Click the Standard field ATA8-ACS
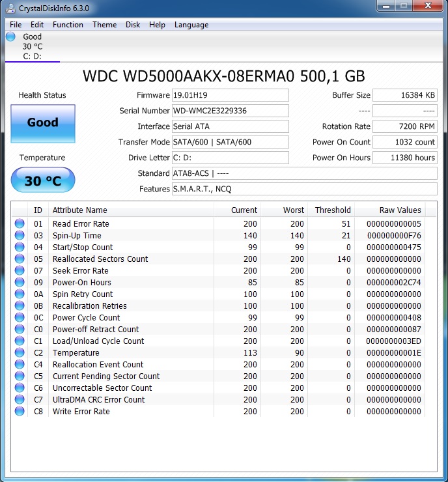Screen dimensions: 448x482 [x=304, y=173]
